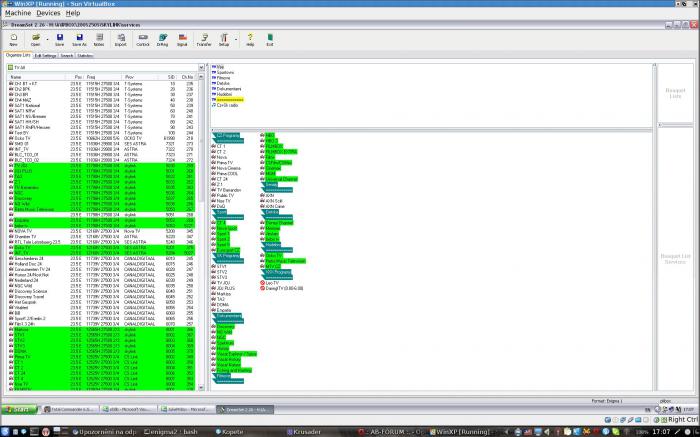Open the Control tool
This screenshot has height=437, width=700.
(143, 40)
